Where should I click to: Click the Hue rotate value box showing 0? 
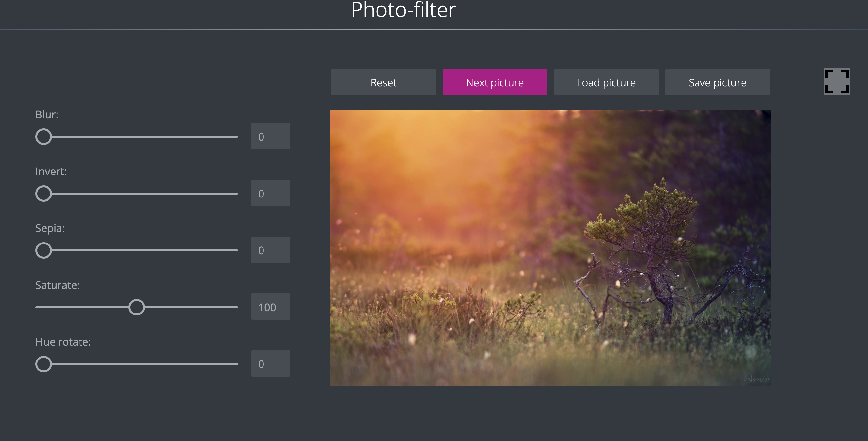(270, 363)
